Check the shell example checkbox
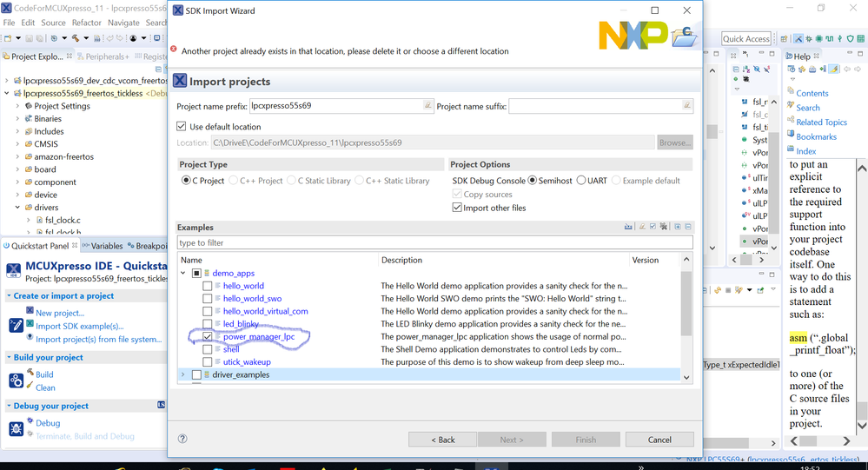This screenshot has width=868, height=470. [207, 349]
